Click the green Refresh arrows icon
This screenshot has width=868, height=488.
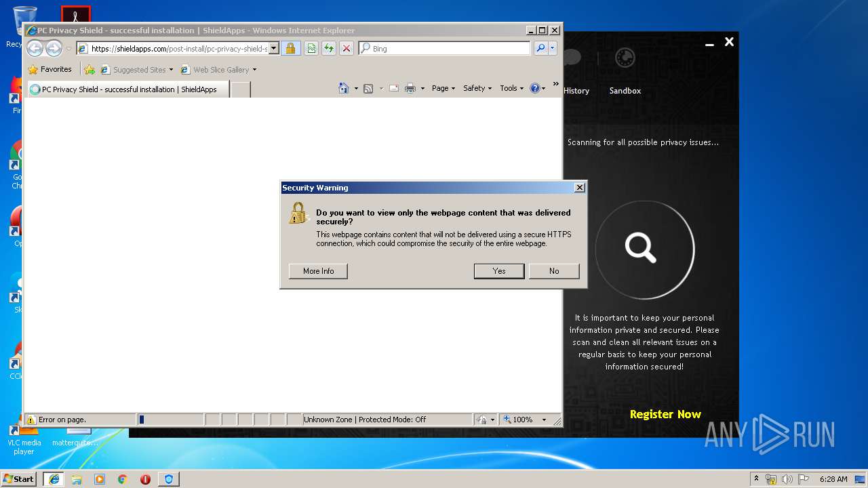pyautogui.click(x=329, y=48)
